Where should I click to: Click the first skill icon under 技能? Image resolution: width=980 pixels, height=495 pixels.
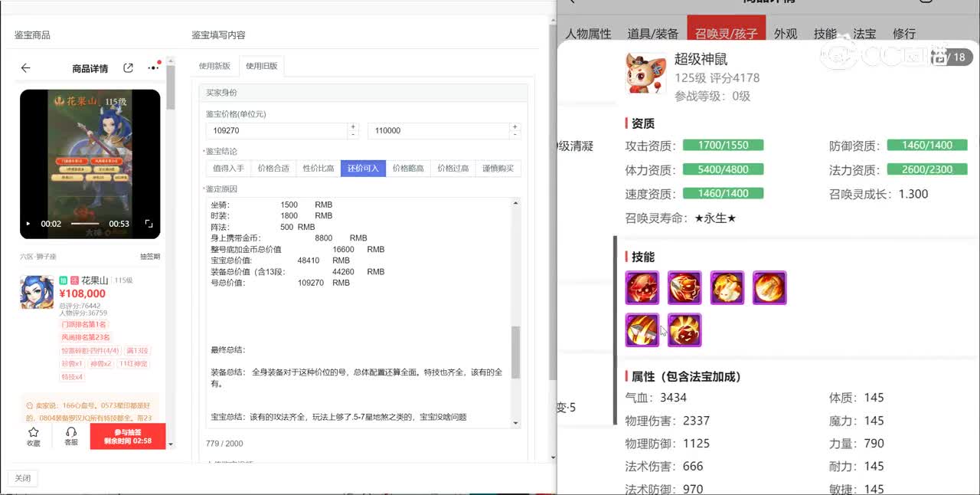pyautogui.click(x=642, y=287)
